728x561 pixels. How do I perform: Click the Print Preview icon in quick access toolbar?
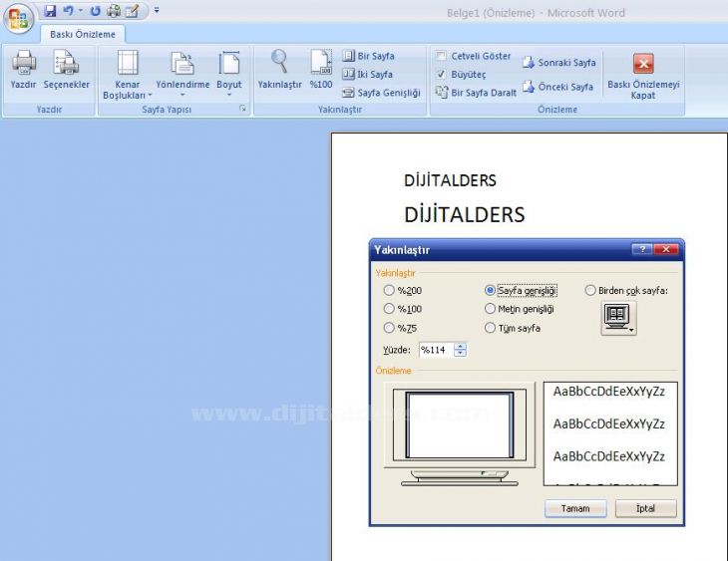pos(114,11)
